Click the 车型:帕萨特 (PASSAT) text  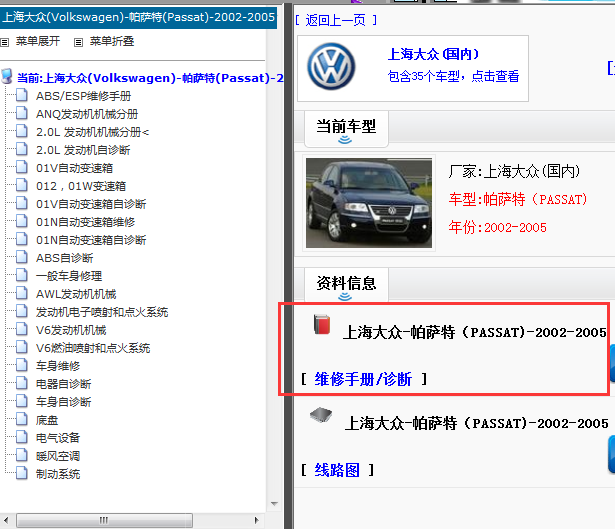518,199
